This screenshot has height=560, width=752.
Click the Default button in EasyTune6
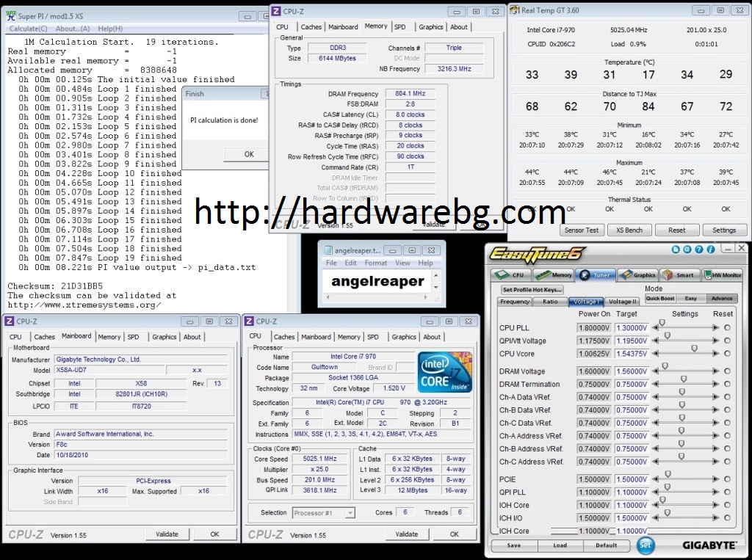(x=606, y=545)
